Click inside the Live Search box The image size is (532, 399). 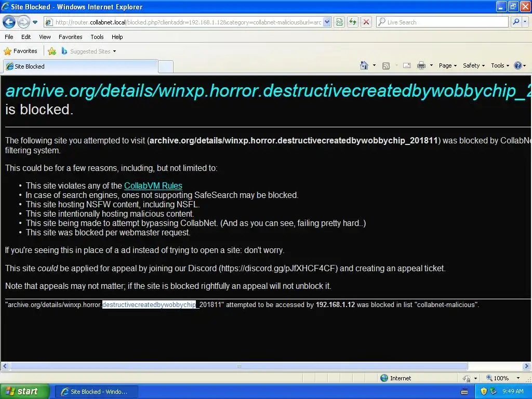click(x=443, y=22)
